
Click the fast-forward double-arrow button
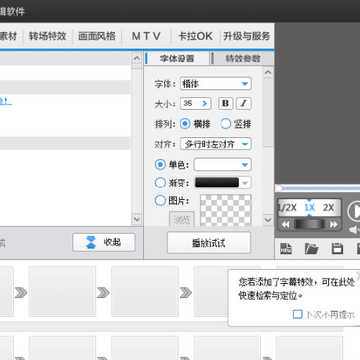point(334,225)
